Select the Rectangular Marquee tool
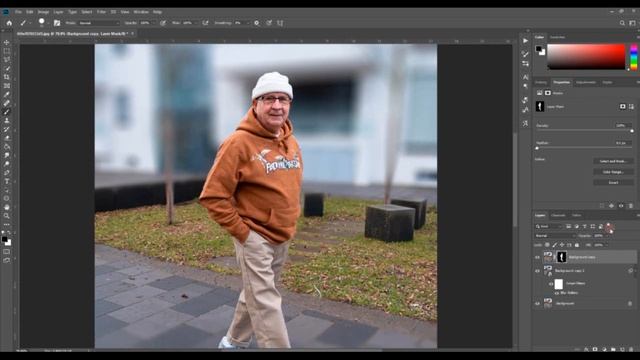The height and width of the screenshot is (360, 640). point(7,51)
